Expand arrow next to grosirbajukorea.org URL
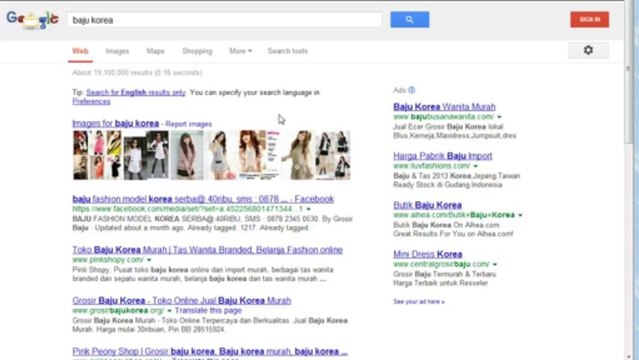 click(170, 311)
